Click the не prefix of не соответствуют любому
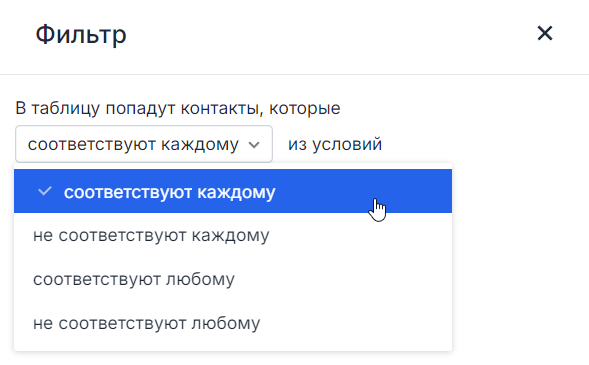The image size is (589, 365). pyautogui.click(x=43, y=324)
